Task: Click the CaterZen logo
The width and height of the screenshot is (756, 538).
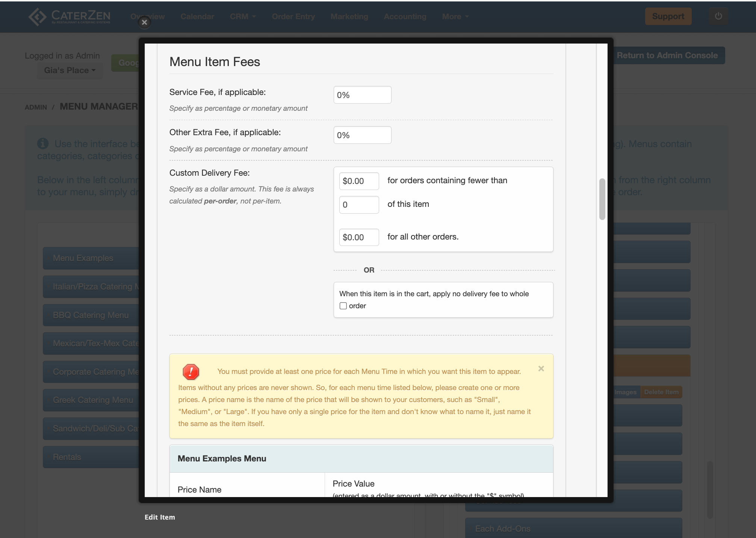Action: [x=70, y=17]
